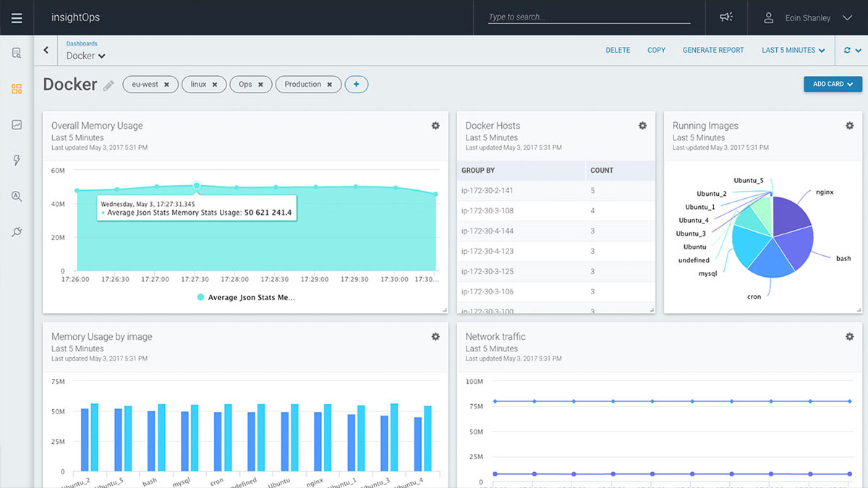Select the dashboards grid icon in sidebar

17,89
